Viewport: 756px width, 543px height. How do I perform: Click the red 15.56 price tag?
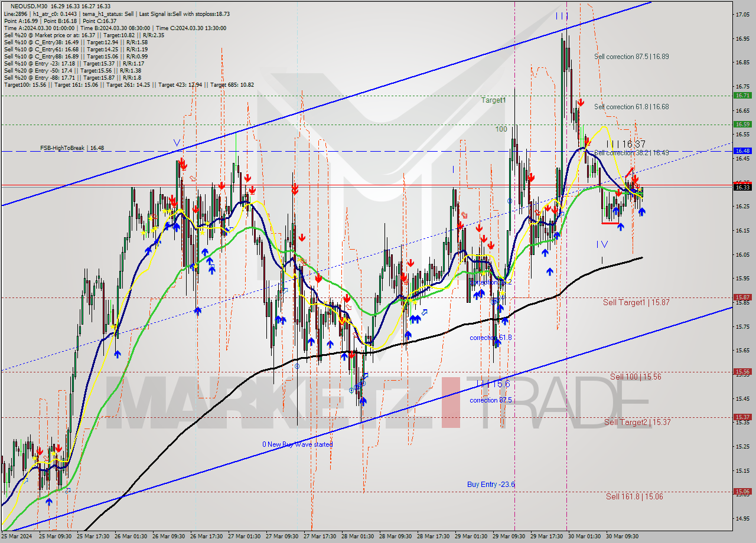click(742, 372)
